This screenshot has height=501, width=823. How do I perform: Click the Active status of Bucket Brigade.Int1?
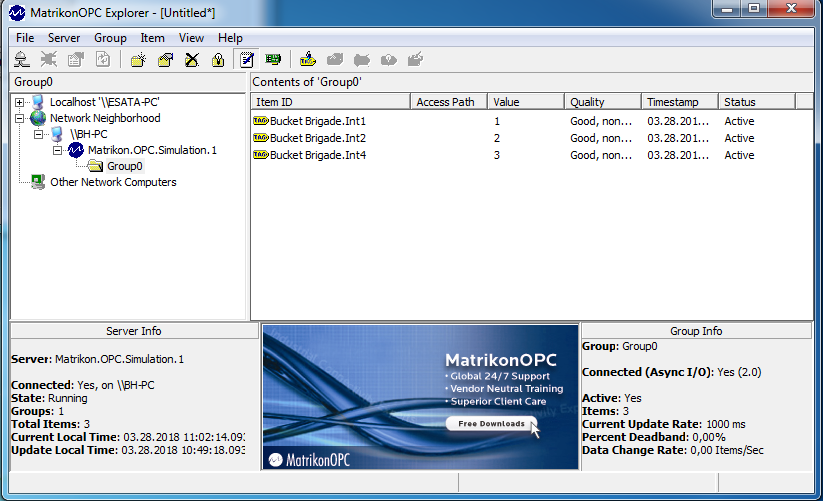click(739, 121)
